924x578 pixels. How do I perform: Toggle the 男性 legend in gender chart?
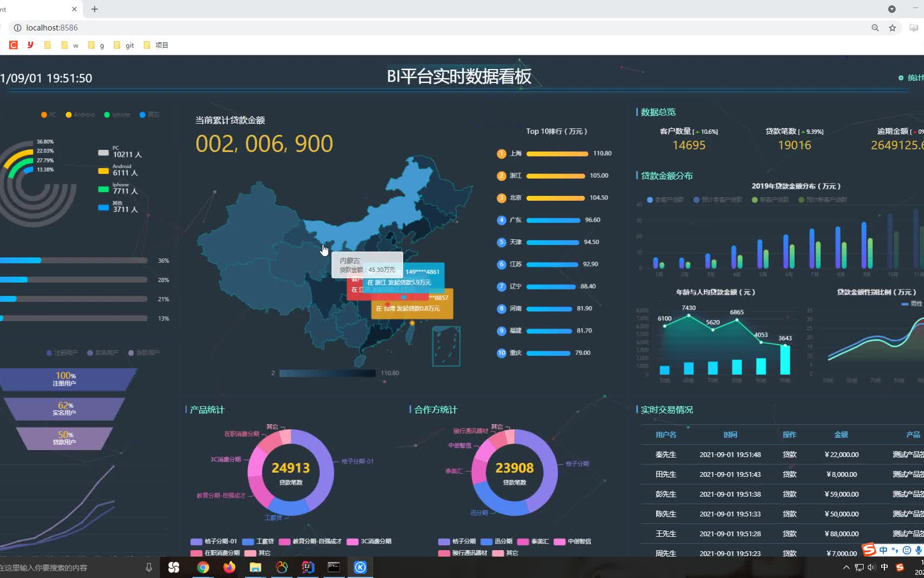[912, 303]
